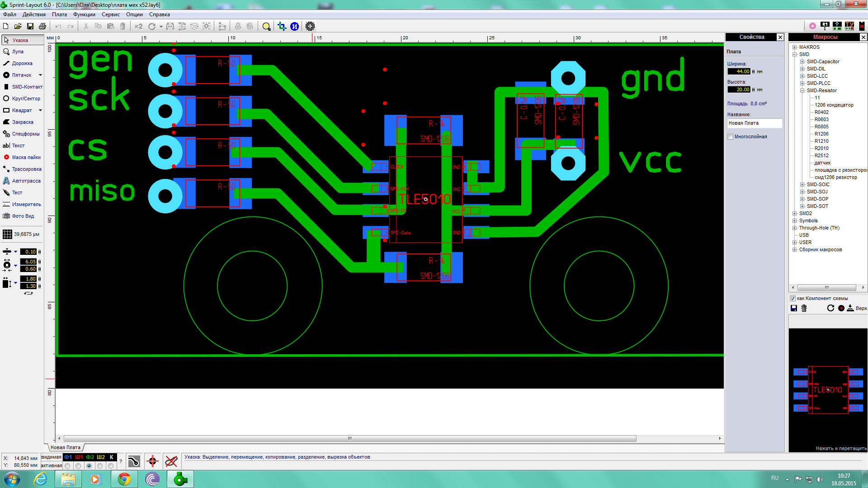
Task: Click the magnifier Zoom icon in top toolbar
Action: tap(267, 26)
